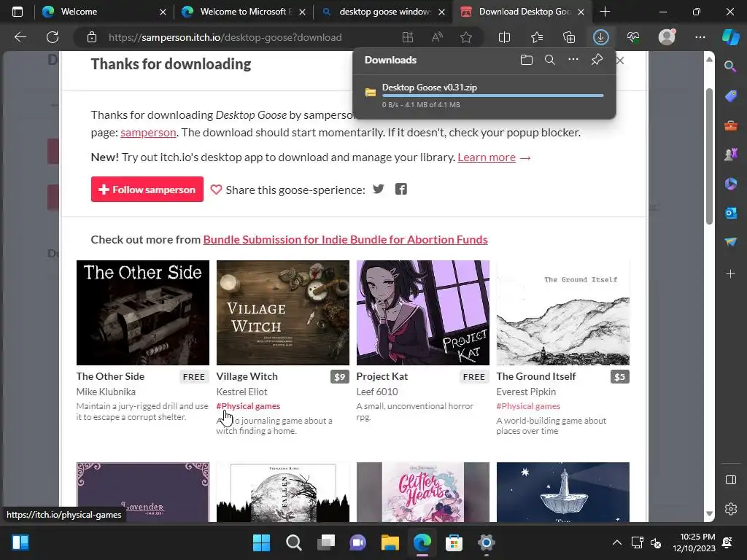Open The Other Side thumbnail
The height and width of the screenshot is (560, 747).
click(142, 313)
